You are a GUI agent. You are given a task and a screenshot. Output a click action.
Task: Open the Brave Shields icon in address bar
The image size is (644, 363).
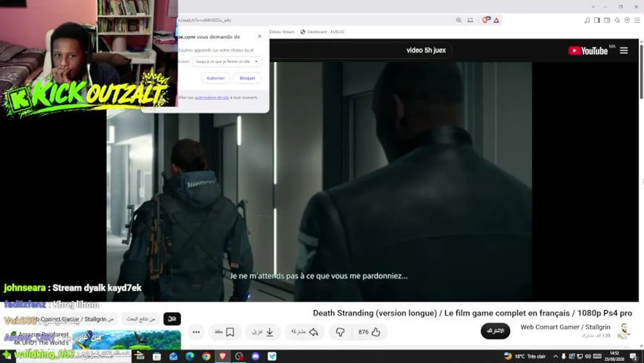tap(486, 20)
